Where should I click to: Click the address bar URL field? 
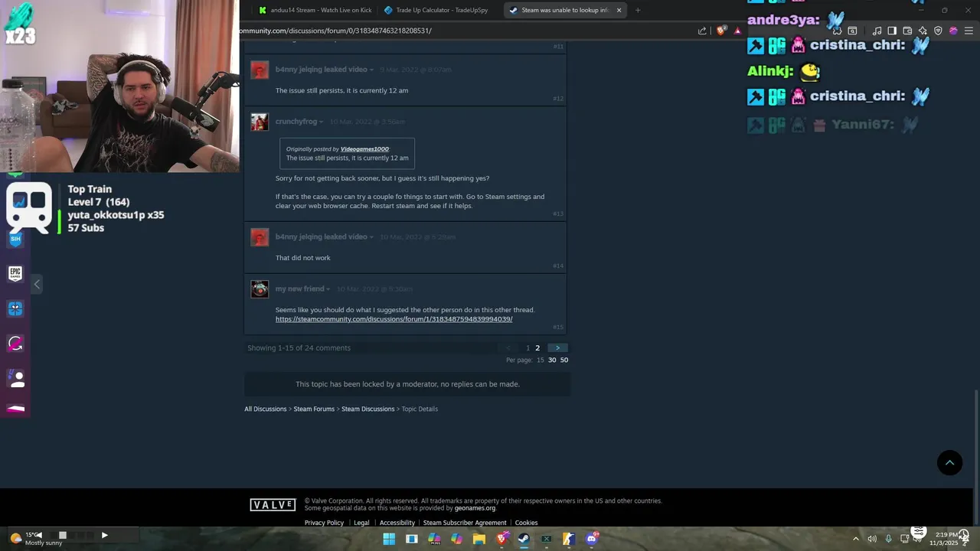467,31
